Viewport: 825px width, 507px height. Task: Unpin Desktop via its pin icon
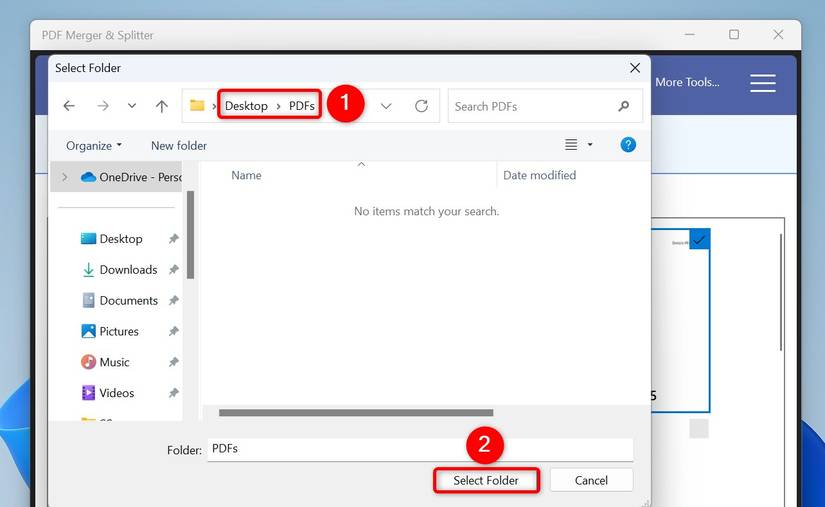click(x=173, y=239)
